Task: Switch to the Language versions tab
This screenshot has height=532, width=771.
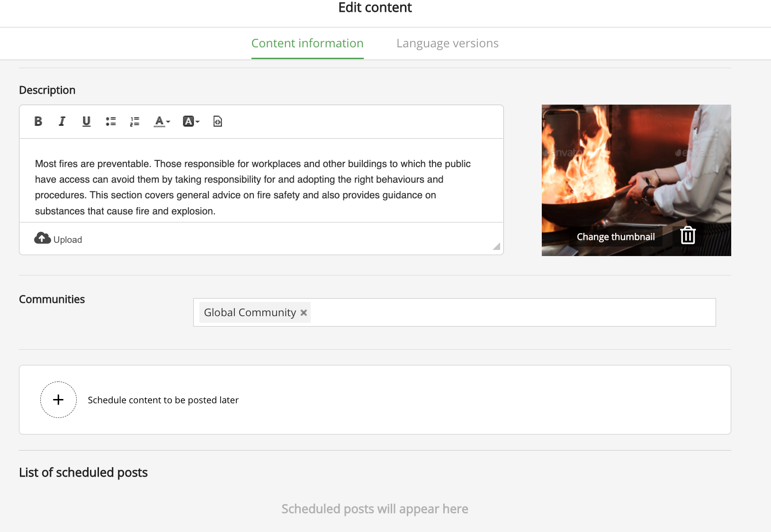Action: coord(447,44)
